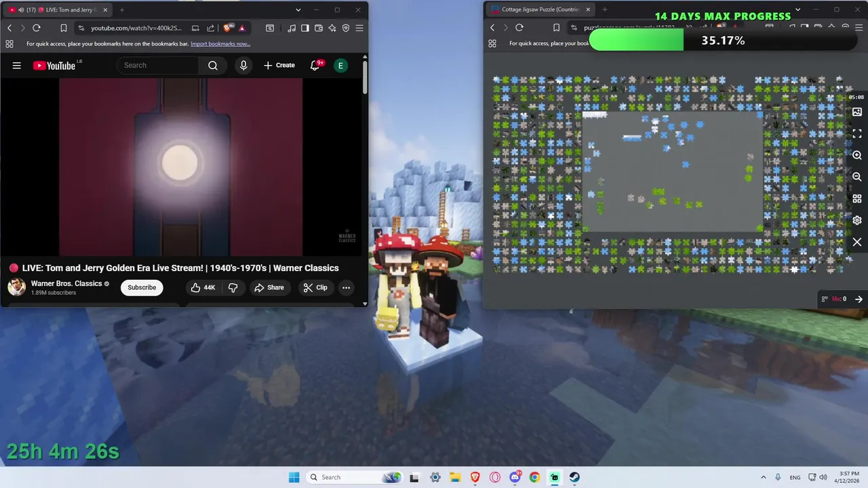Screen dimensions: 868x488
Task: Reload the YouTube browser page
Action: 37,28
